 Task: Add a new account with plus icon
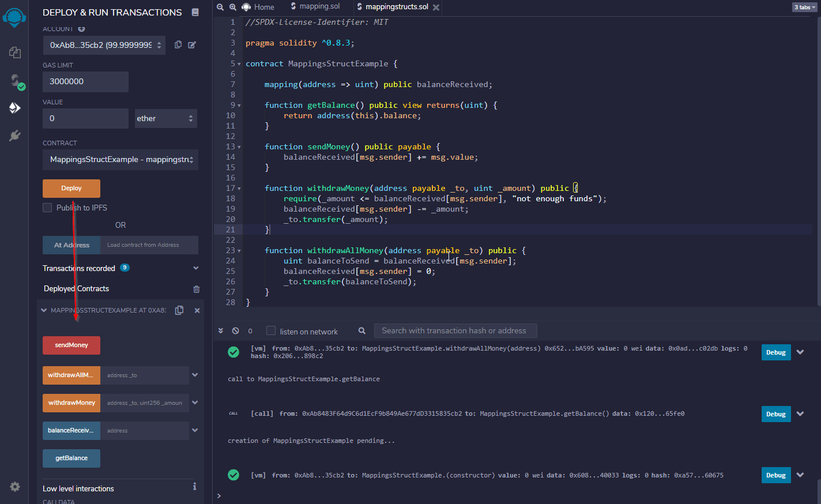pos(81,29)
